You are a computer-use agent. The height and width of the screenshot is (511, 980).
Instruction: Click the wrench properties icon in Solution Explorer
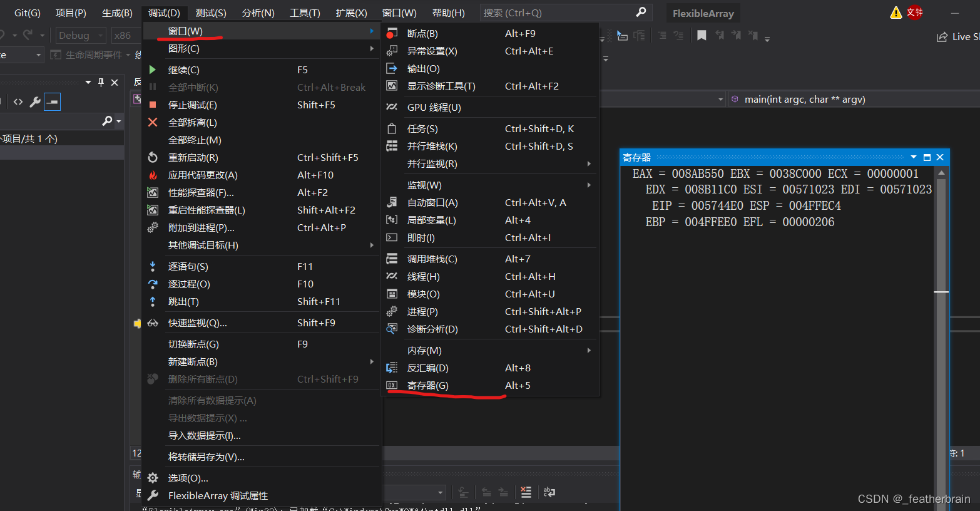click(x=35, y=101)
